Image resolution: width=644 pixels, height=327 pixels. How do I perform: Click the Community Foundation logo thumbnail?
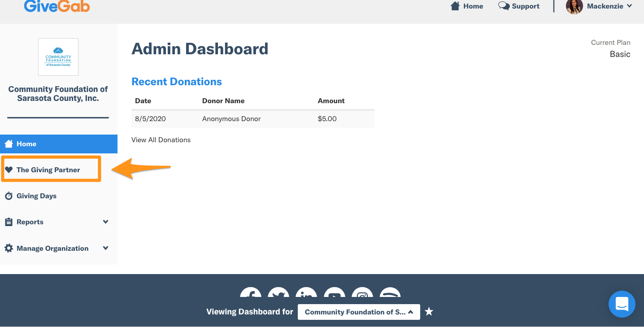pyautogui.click(x=58, y=57)
